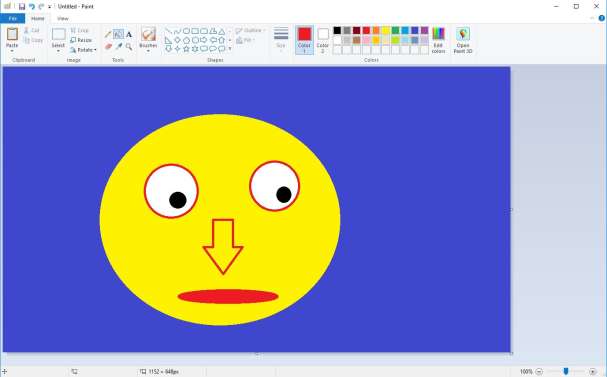Switch to the Home ribbon tab
607x377 pixels.
pyautogui.click(x=38, y=18)
